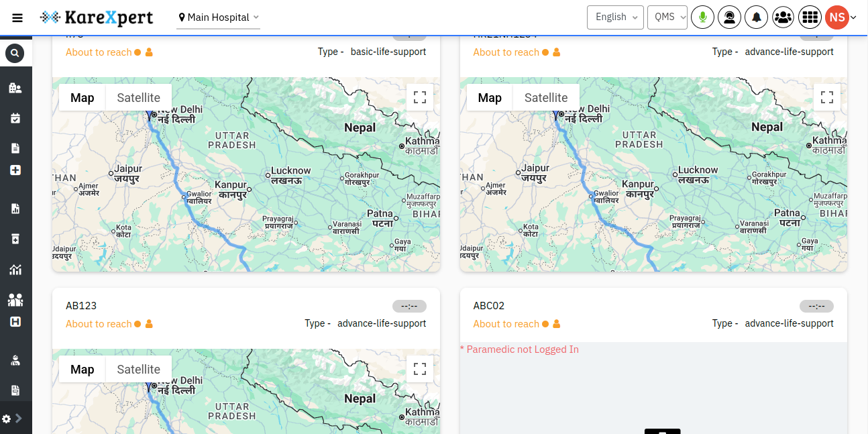Expand the English language dropdown

click(615, 17)
